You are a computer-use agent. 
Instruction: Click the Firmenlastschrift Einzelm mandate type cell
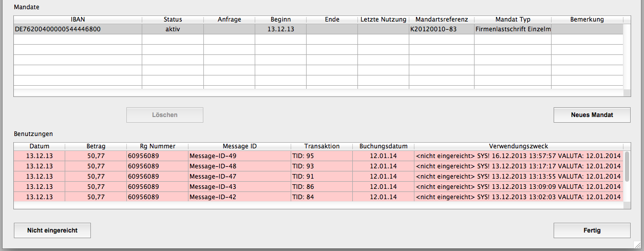click(x=513, y=29)
